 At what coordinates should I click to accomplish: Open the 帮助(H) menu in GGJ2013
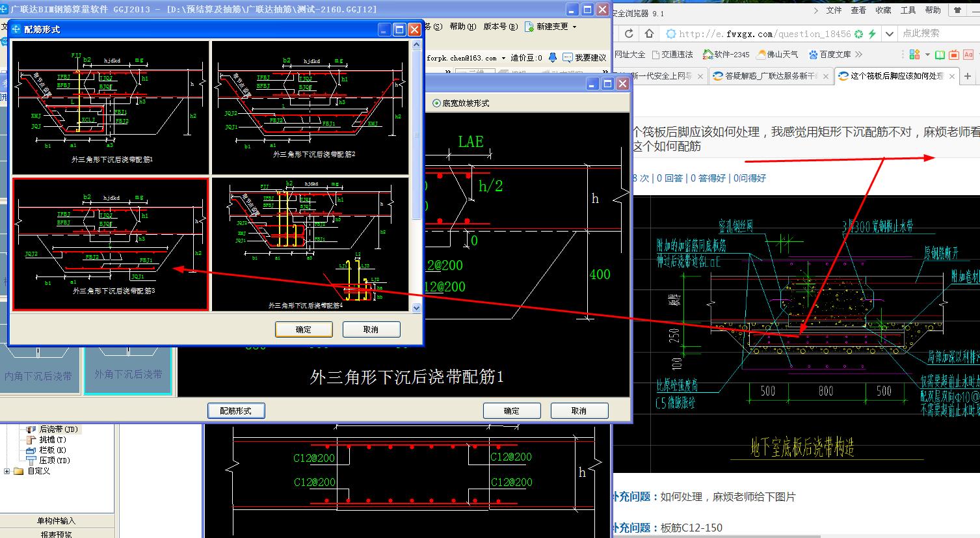[462, 27]
